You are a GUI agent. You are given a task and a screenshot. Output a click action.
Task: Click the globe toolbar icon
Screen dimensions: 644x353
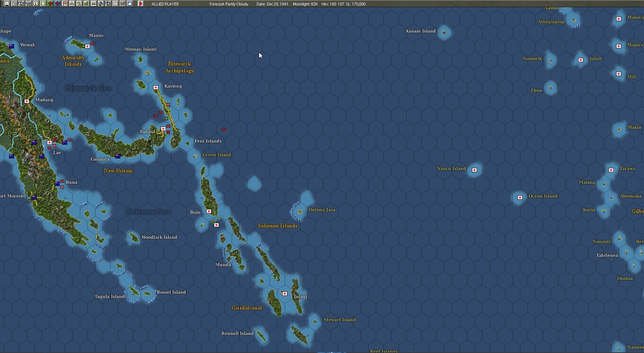(101, 4)
